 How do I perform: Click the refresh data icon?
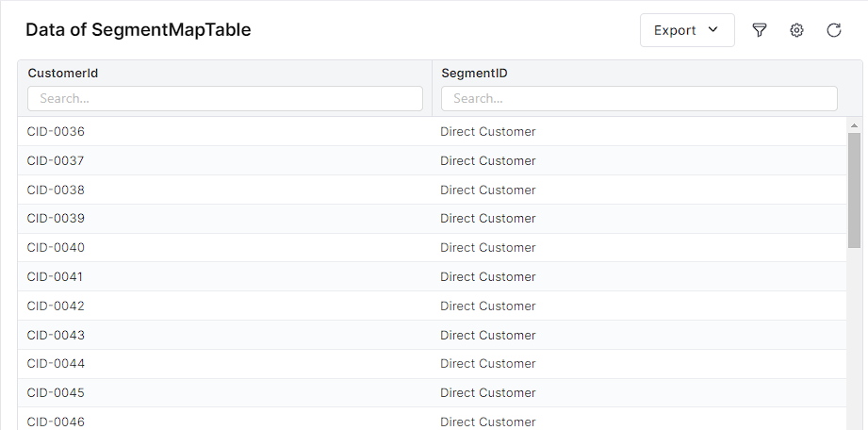834,30
